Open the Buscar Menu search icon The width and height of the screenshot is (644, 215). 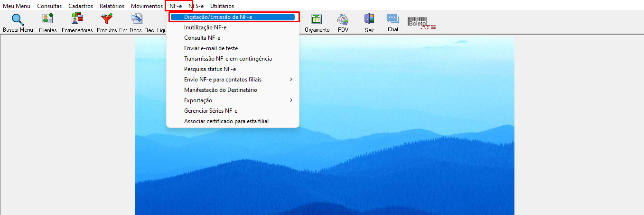coord(18,20)
